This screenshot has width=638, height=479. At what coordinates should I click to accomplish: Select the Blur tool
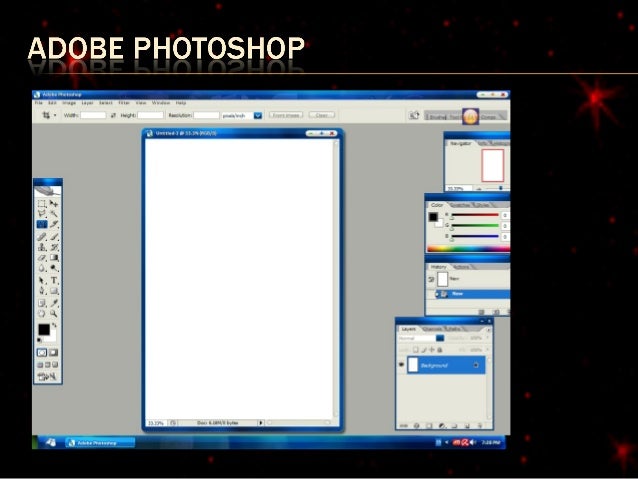tap(42, 268)
